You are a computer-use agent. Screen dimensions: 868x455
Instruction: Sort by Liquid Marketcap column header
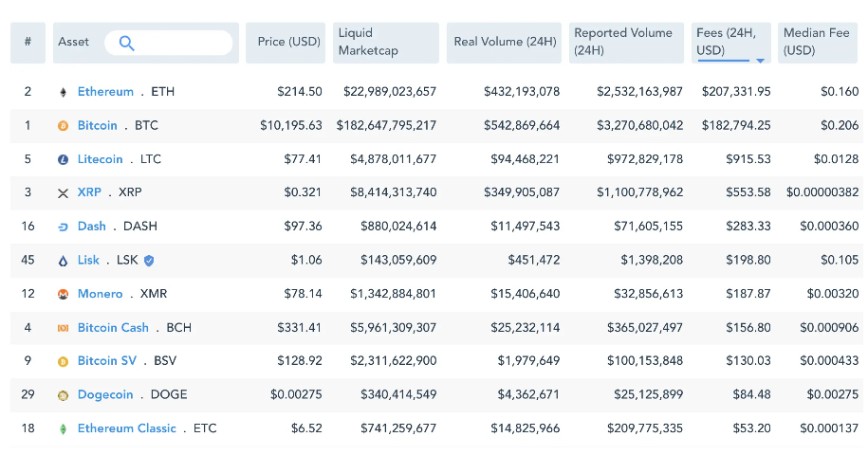pos(386,43)
